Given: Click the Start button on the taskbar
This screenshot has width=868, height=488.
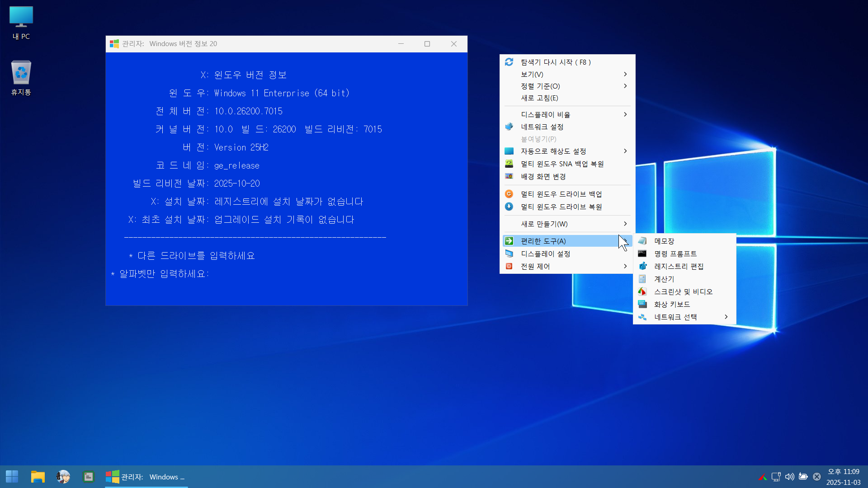Looking at the screenshot, I should pyautogui.click(x=12, y=477).
